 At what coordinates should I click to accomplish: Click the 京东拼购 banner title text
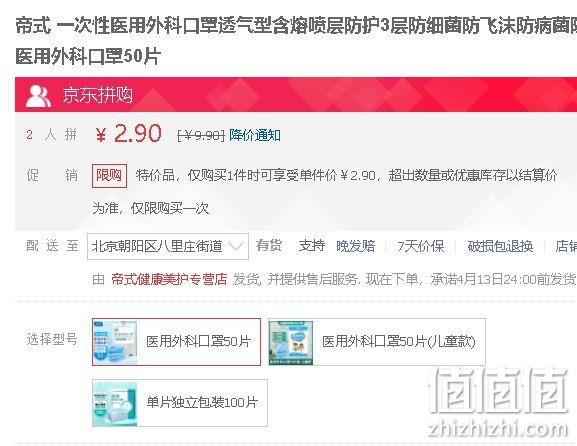(97, 95)
